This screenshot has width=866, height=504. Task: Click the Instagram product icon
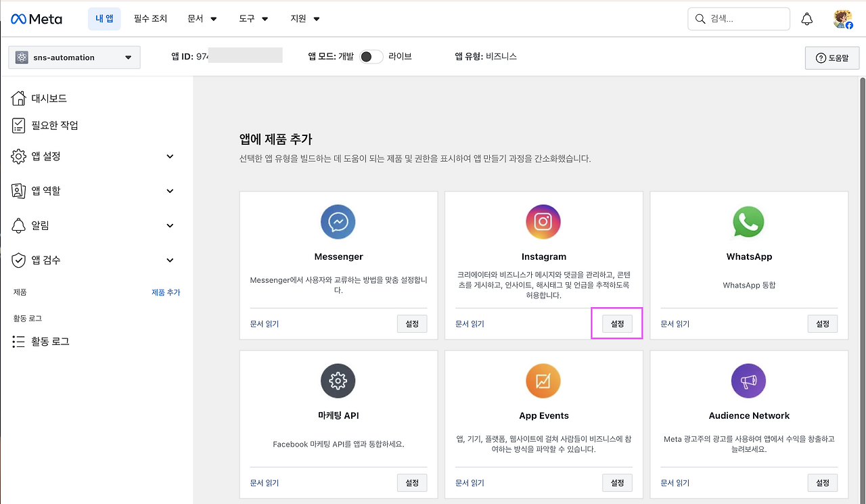pos(543,221)
